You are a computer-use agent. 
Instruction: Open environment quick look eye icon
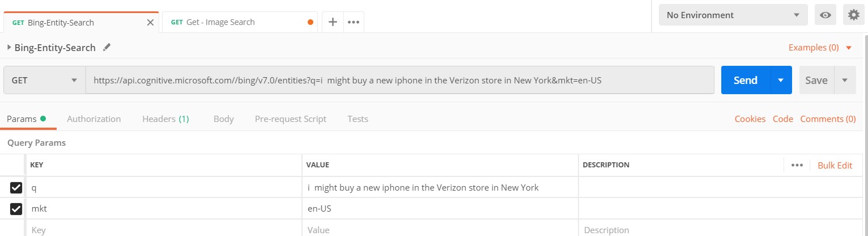[825, 15]
